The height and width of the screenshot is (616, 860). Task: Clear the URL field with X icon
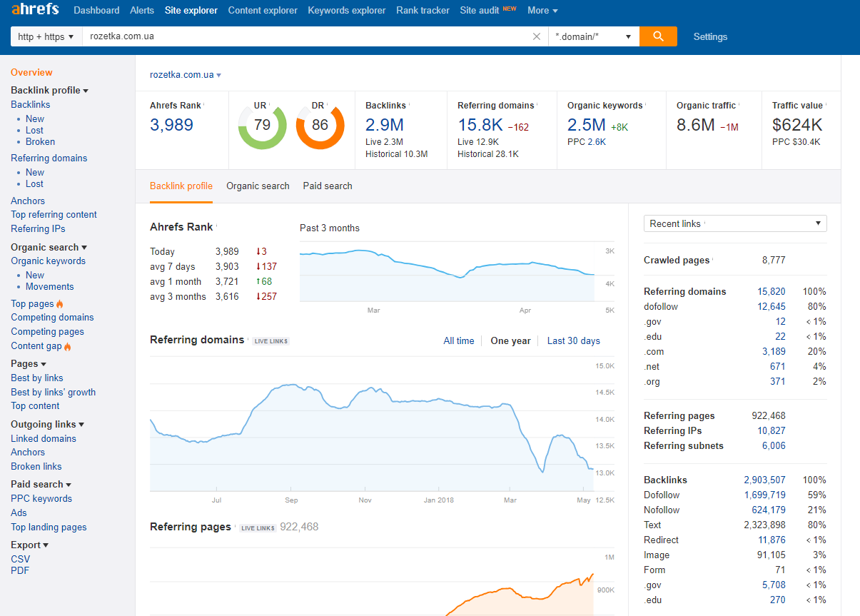pyautogui.click(x=537, y=36)
